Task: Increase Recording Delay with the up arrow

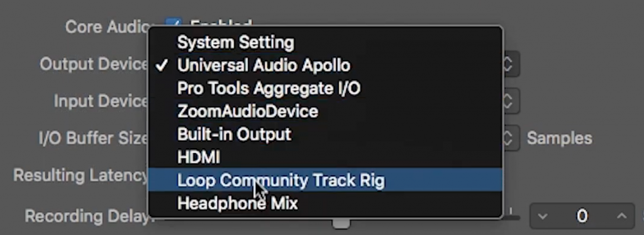Action: pos(622,216)
